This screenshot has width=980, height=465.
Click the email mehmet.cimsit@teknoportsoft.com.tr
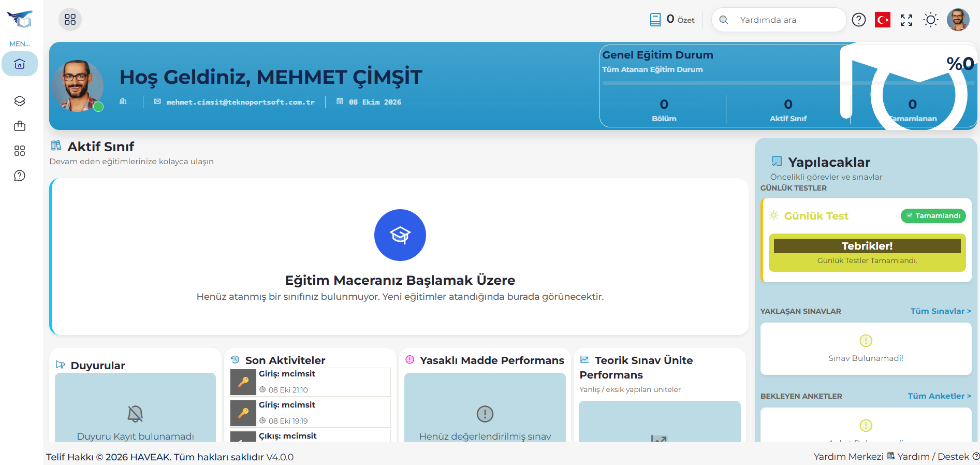pos(240,102)
